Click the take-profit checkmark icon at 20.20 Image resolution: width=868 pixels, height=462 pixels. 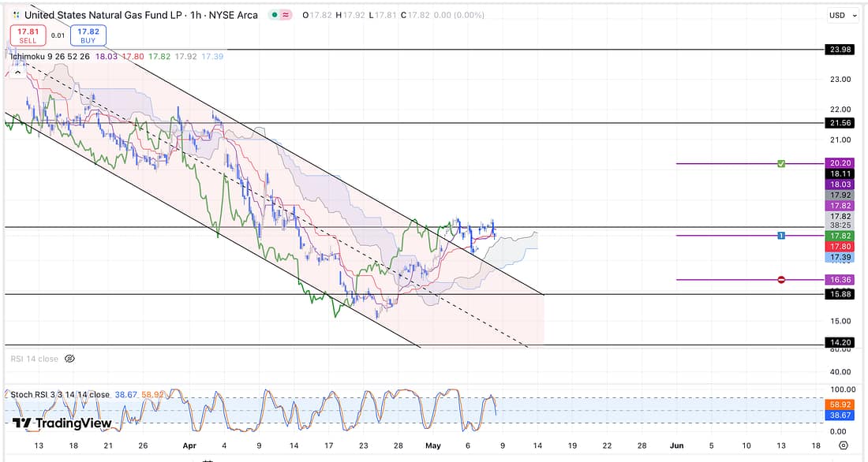tap(780, 163)
